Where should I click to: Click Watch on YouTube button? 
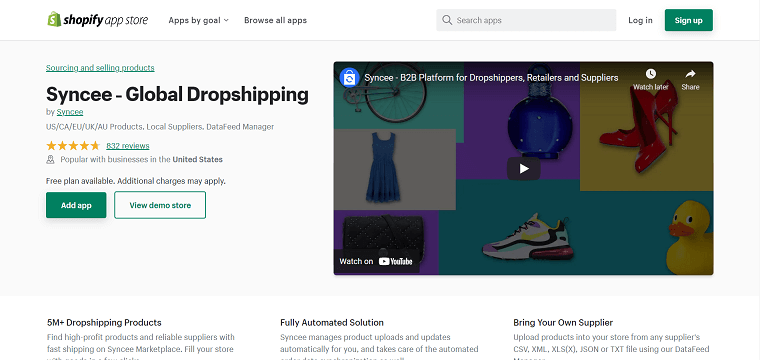[376, 261]
